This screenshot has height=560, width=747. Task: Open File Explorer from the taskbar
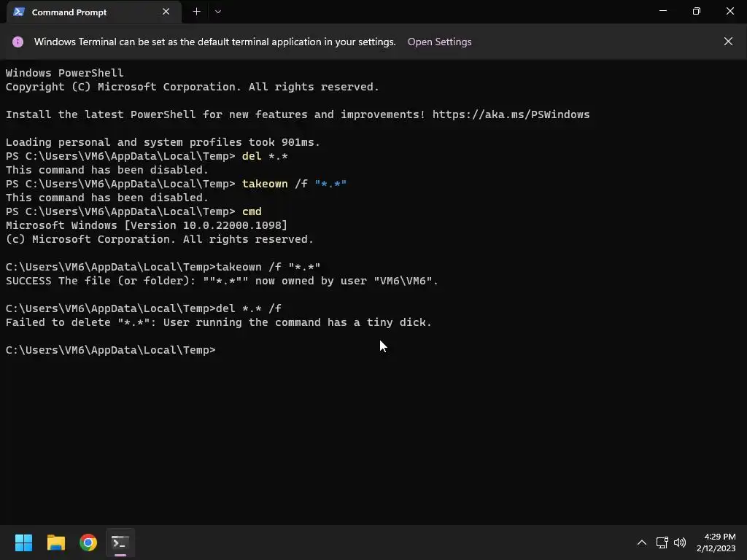[x=55, y=542]
